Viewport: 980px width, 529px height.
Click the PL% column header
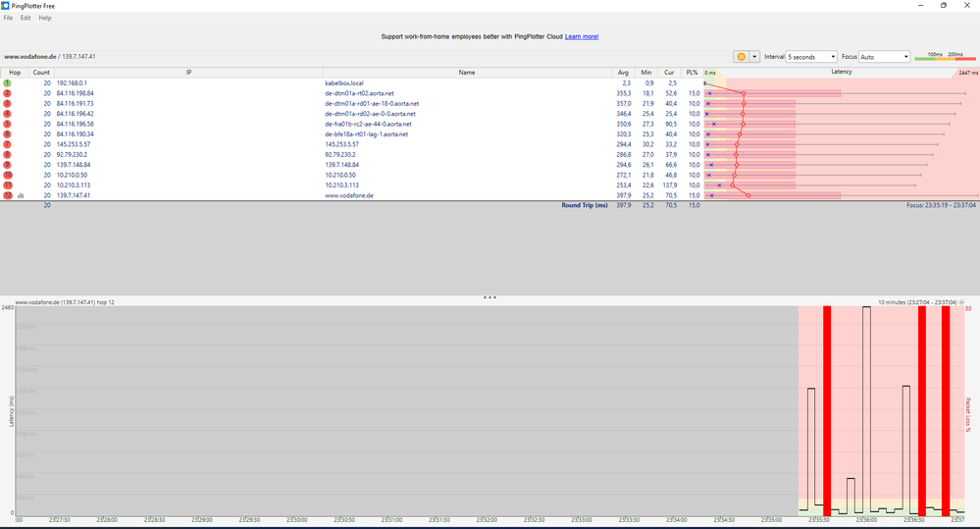coord(692,73)
